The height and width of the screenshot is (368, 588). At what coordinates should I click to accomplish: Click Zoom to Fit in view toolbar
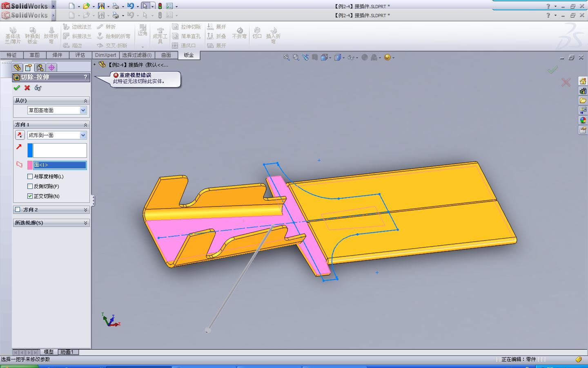coord(287,58)
